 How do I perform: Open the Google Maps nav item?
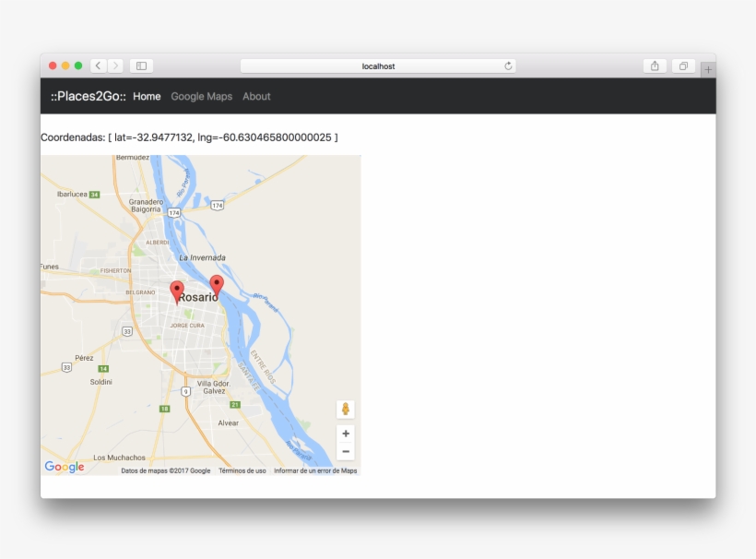tap(202, 97)
